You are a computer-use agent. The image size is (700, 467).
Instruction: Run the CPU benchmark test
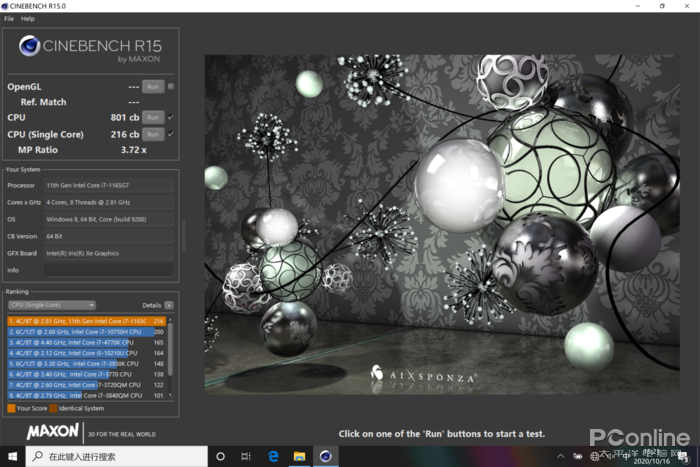click(152, 118)
